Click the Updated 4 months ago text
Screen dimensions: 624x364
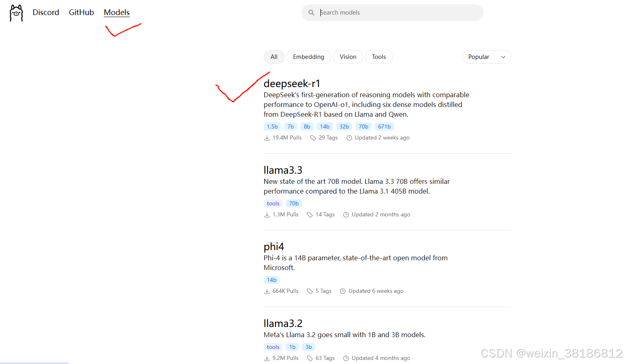point(381,358)
